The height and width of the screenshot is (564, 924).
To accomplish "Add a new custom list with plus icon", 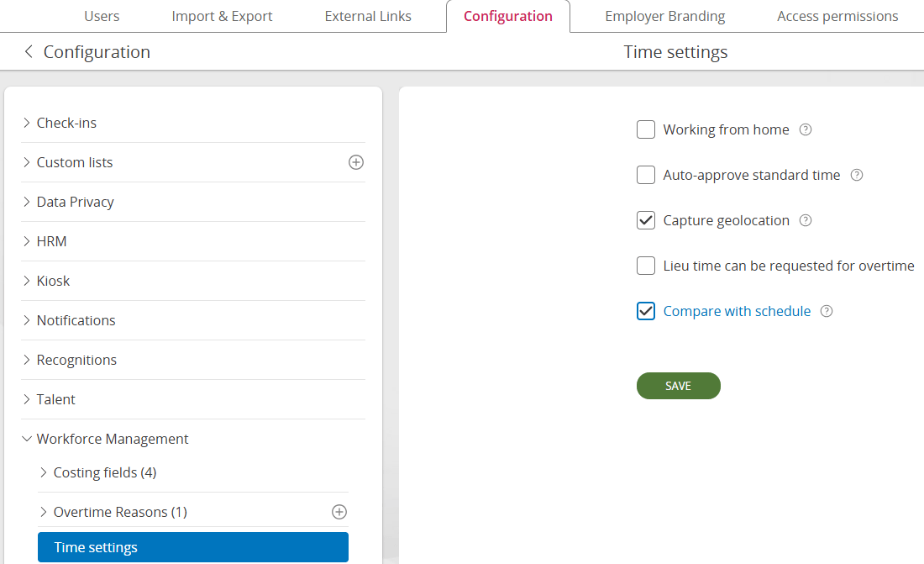I will [x=356, y=162].
